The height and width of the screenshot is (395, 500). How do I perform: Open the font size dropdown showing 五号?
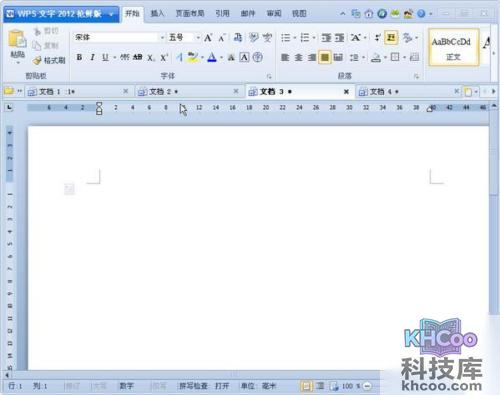197,37
